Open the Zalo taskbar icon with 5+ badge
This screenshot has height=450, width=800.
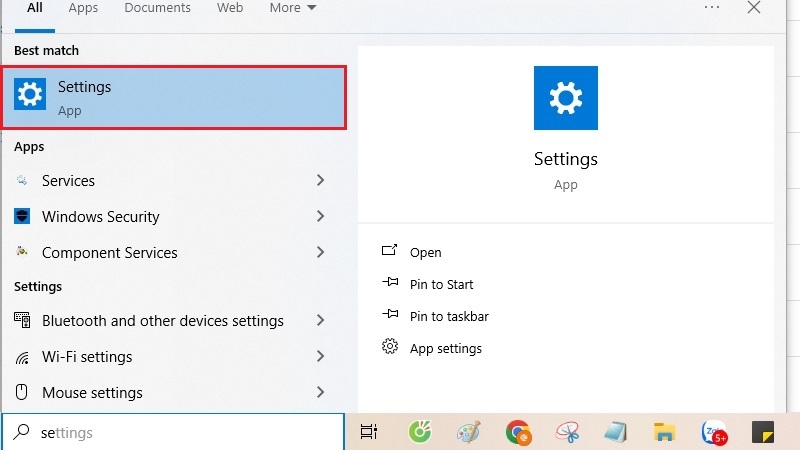(714, 433)
